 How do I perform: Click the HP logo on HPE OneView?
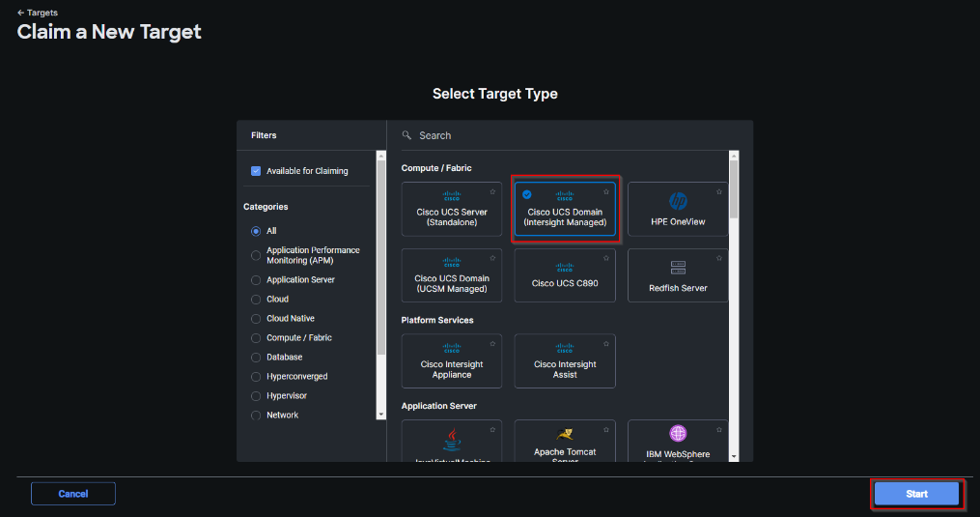pos(678,201)
